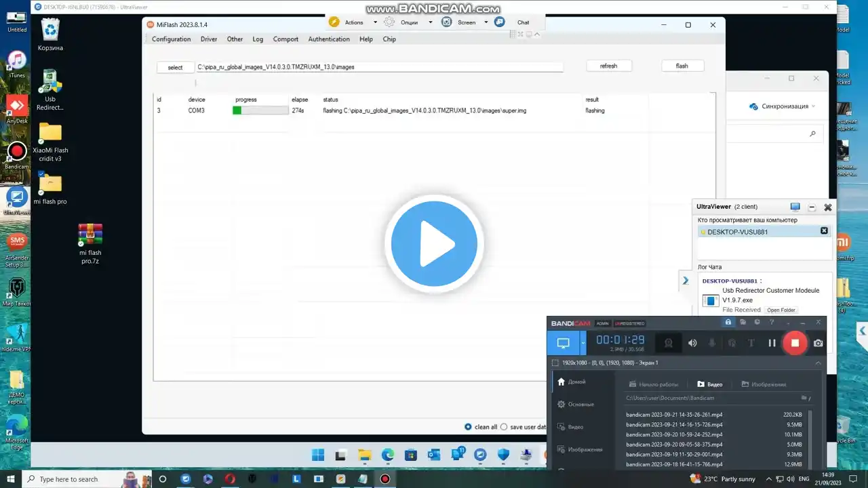Expand the Опции dropdown arrow

(x=430, y=22)
